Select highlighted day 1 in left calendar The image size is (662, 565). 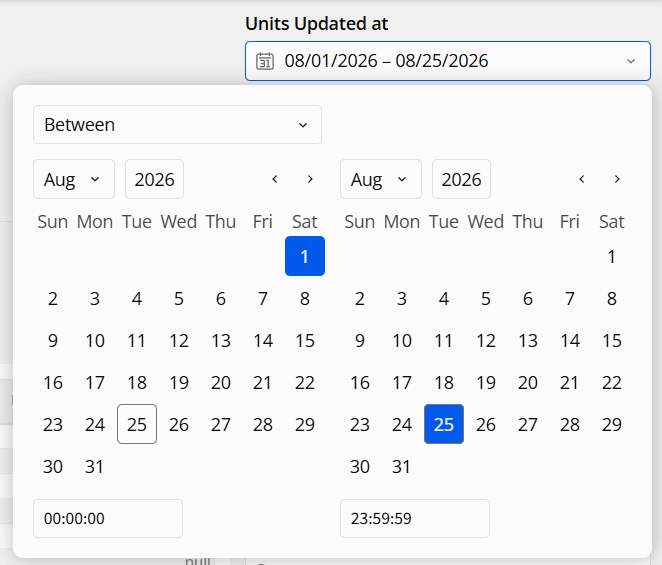point(305,256)
